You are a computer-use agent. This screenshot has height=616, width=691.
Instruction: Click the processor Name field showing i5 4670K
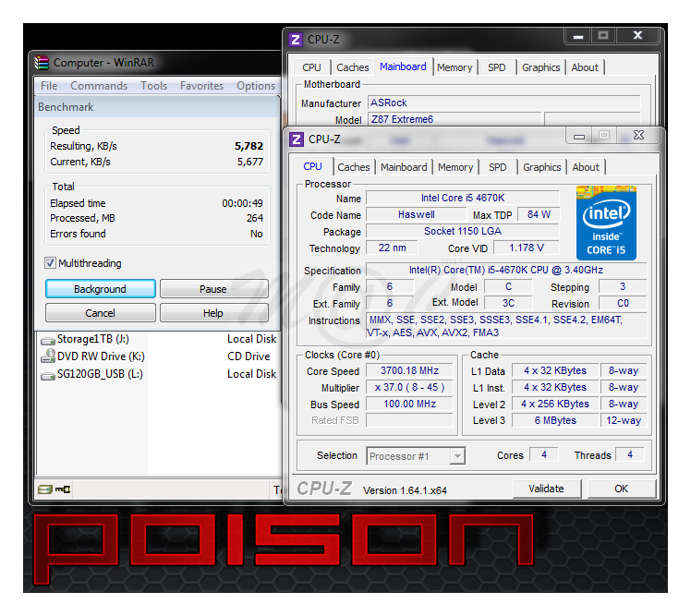tap(462, 199)
